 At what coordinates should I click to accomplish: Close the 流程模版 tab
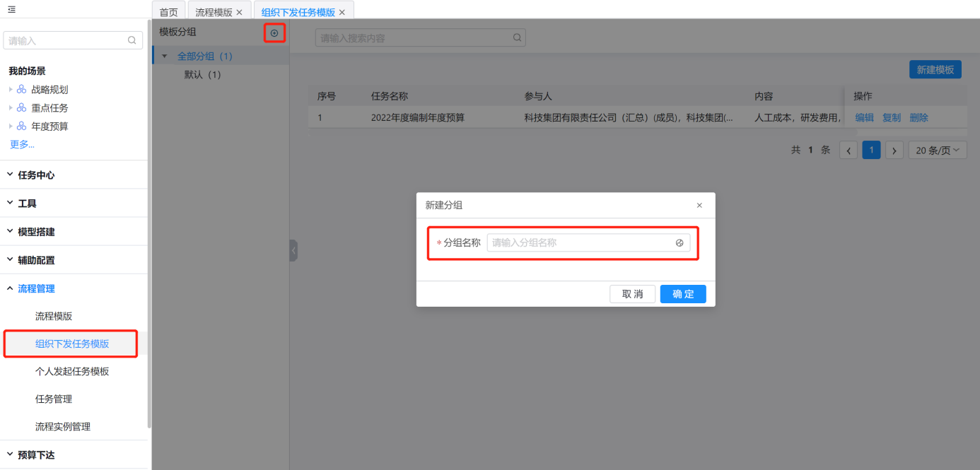(239, 13)
